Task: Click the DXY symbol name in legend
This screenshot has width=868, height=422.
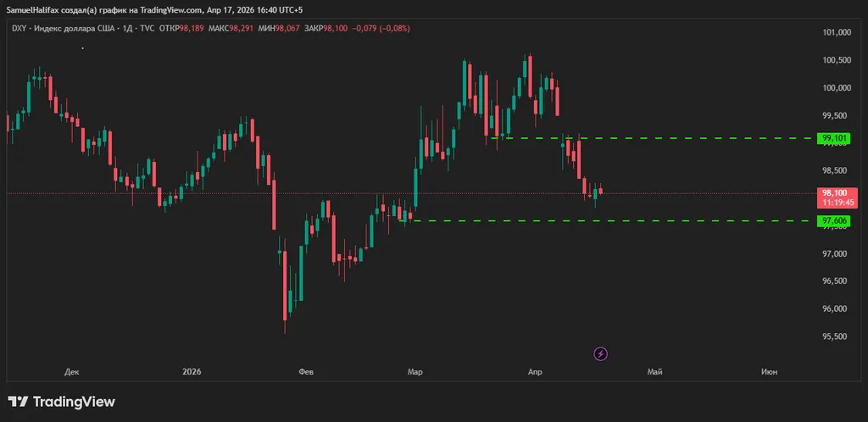Action: 16,29
